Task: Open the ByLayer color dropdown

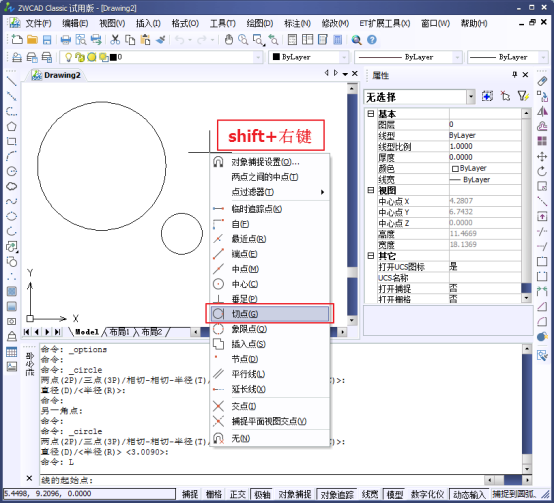Action: [x=309, y=57]
